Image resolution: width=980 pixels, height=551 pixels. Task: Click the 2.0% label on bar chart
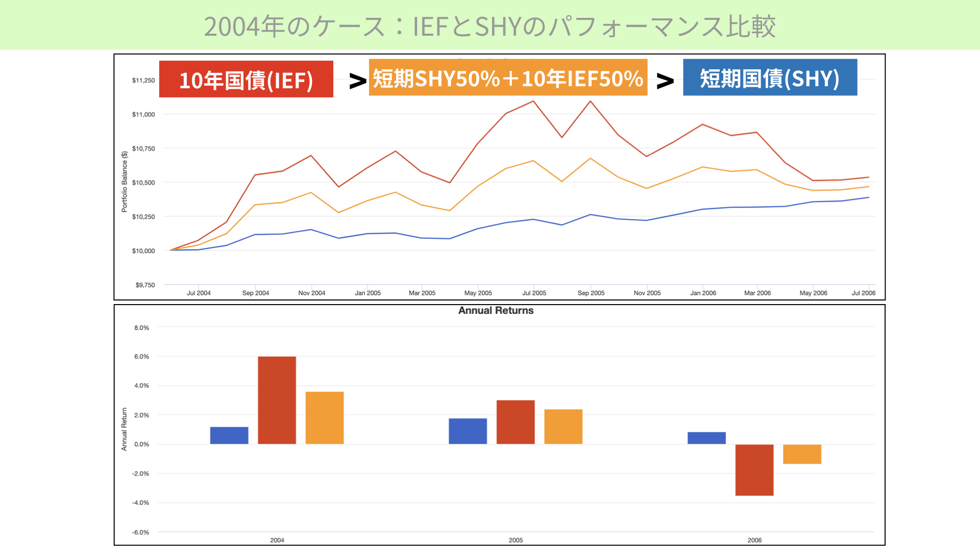point(141,415)
